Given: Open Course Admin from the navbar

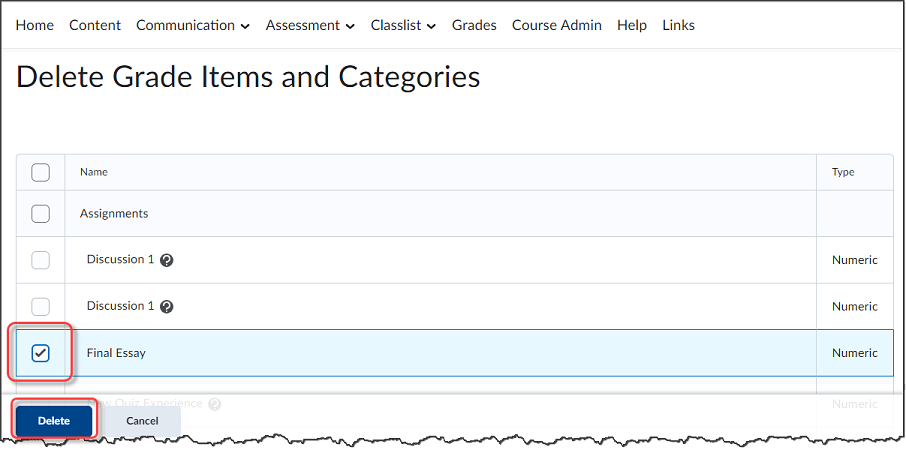Looking at the screenshot, I should click(557, 25).
